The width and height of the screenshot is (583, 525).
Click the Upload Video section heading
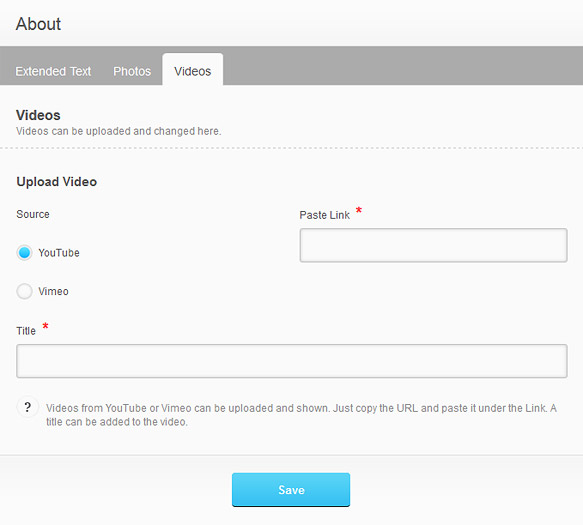point(57,182)
